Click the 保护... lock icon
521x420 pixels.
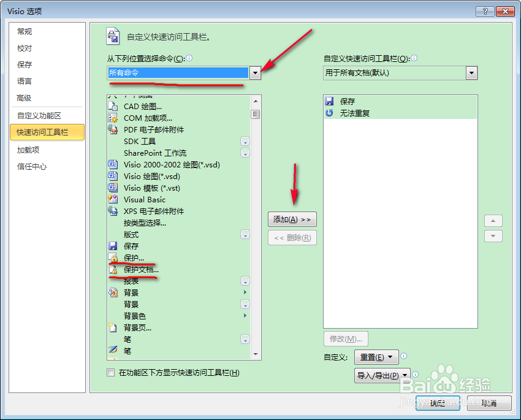click(x=113, y=258)
